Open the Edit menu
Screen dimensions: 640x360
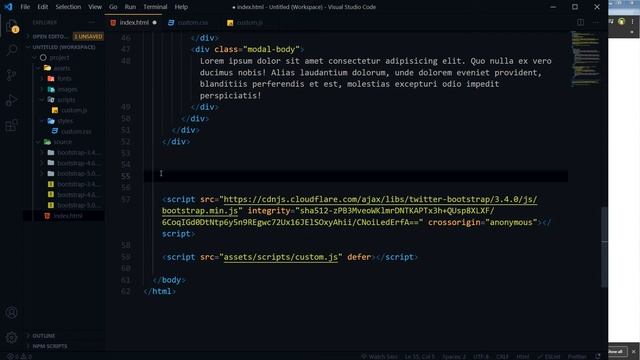click(42, 7)
